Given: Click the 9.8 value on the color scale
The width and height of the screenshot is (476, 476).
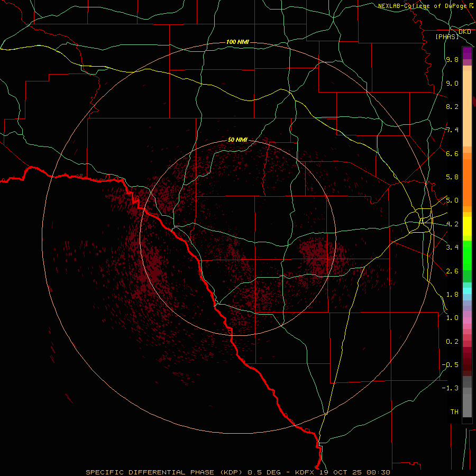Looking at the screenshot, I should [452, 59].
